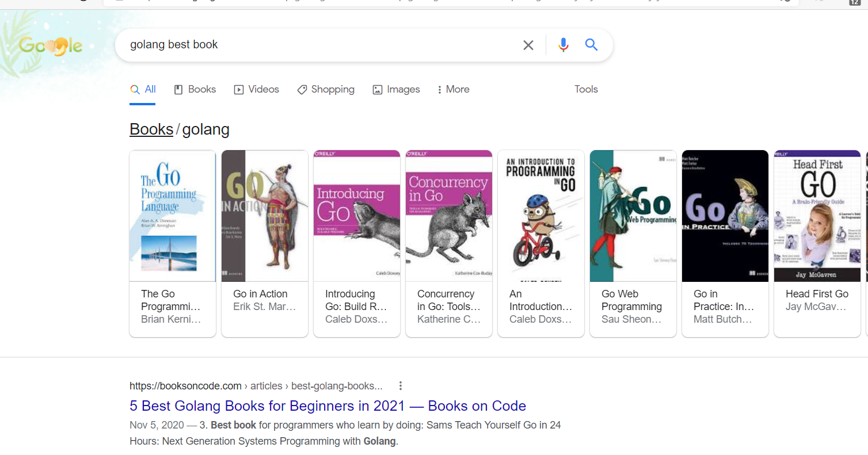Click author text 'Matt Butch…'
The width and height of the screenshot is (868, 455).
pos(723,319)
